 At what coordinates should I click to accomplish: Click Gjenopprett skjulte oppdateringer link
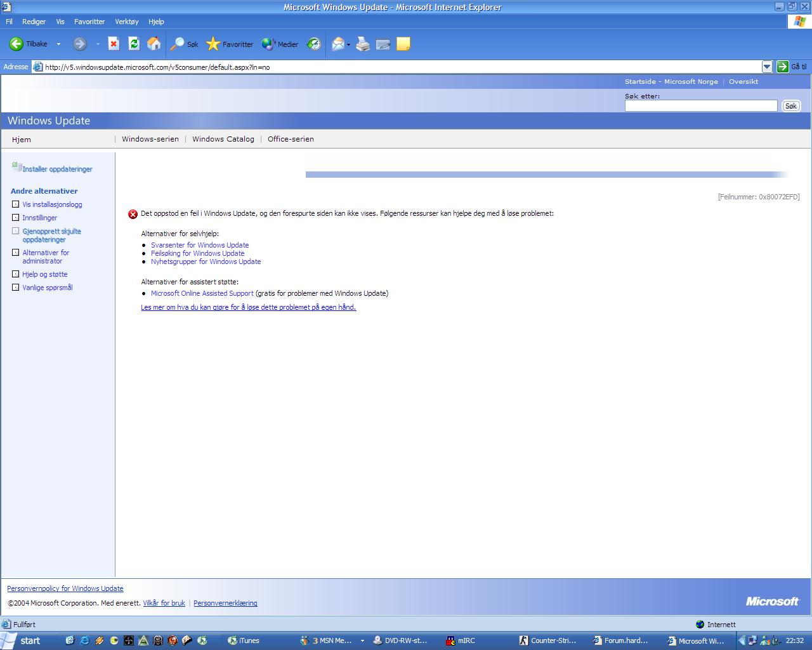pos(51,235)
